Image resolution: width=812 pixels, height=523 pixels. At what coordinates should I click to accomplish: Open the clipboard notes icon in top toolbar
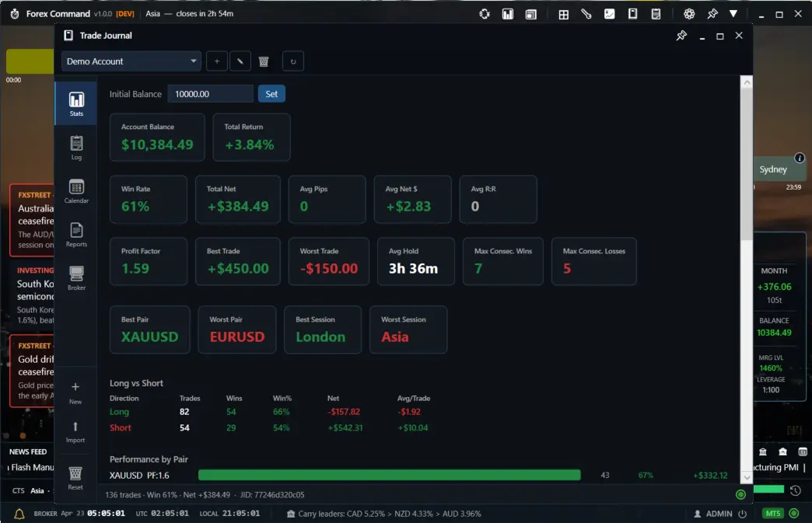tap(656, 14)
